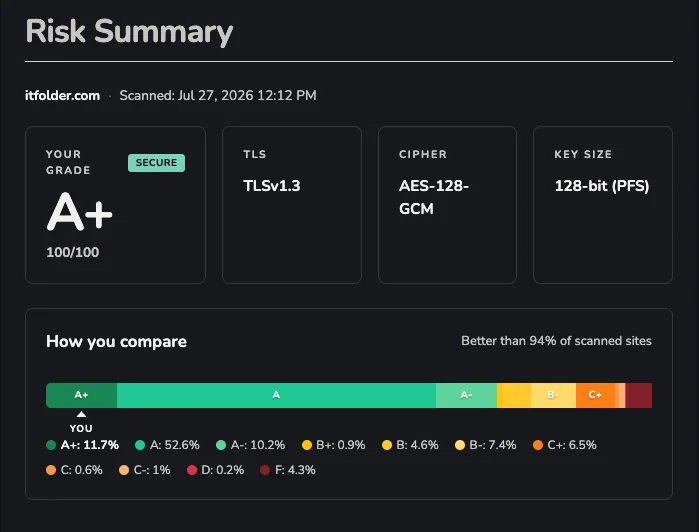This screenshot has width=699, height=532.
Task: Click the B- segment of comparison bar
Action: tap(553, 395)
